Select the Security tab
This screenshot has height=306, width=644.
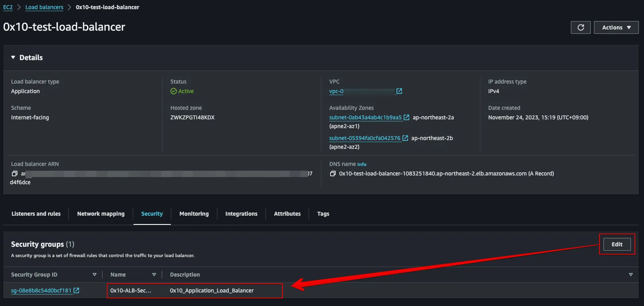tap(152, 214)
